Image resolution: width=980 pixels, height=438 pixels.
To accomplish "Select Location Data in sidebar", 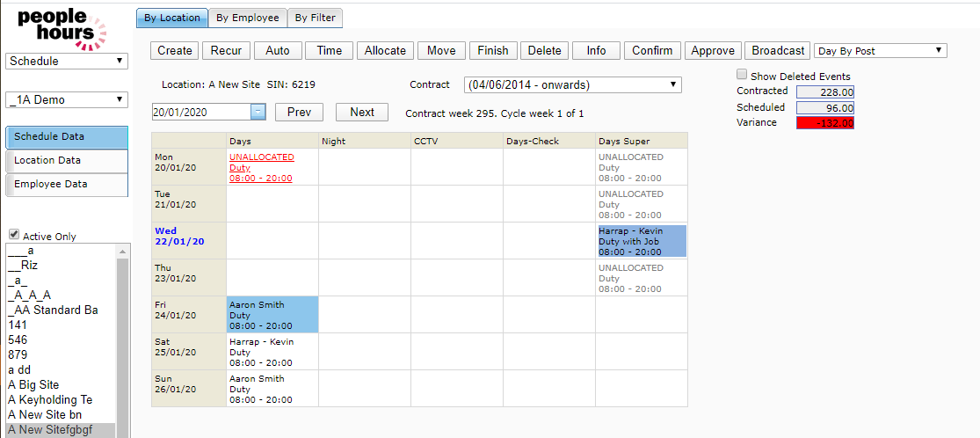I will (67, 161).
